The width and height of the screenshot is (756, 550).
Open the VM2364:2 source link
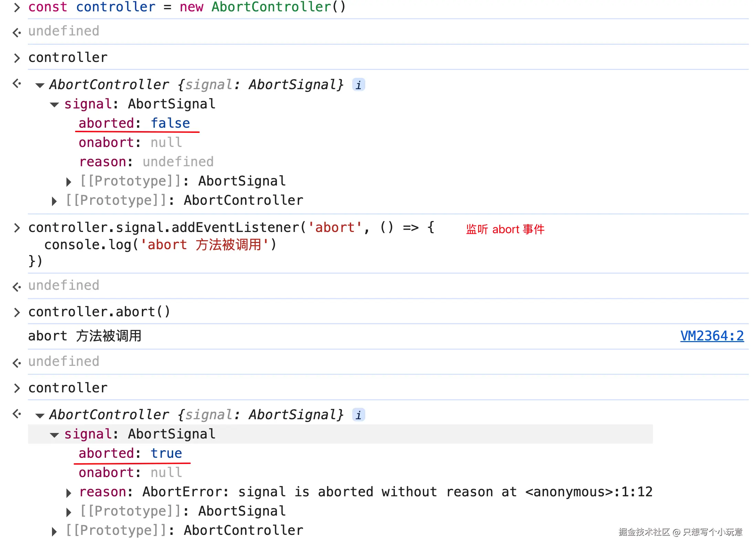tap(712, 336)
